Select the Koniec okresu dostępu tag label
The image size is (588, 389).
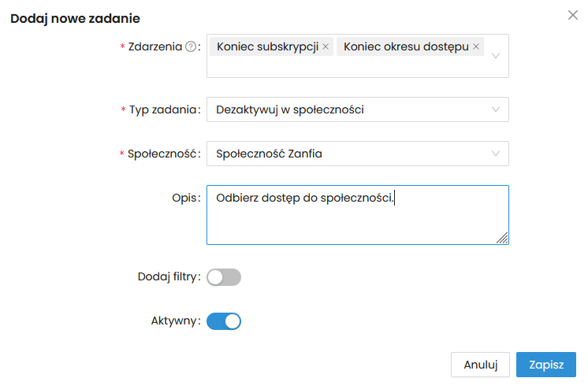click(406, 46)
